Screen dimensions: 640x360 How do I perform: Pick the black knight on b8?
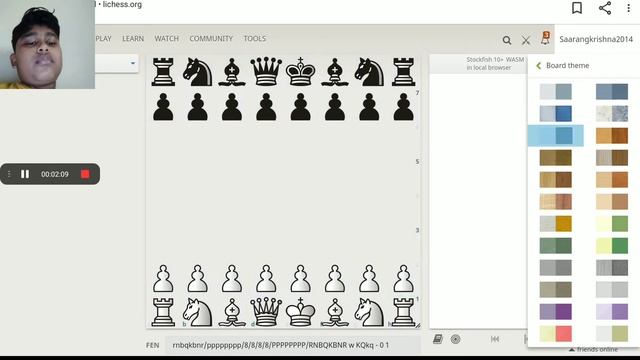pos(198,71)
